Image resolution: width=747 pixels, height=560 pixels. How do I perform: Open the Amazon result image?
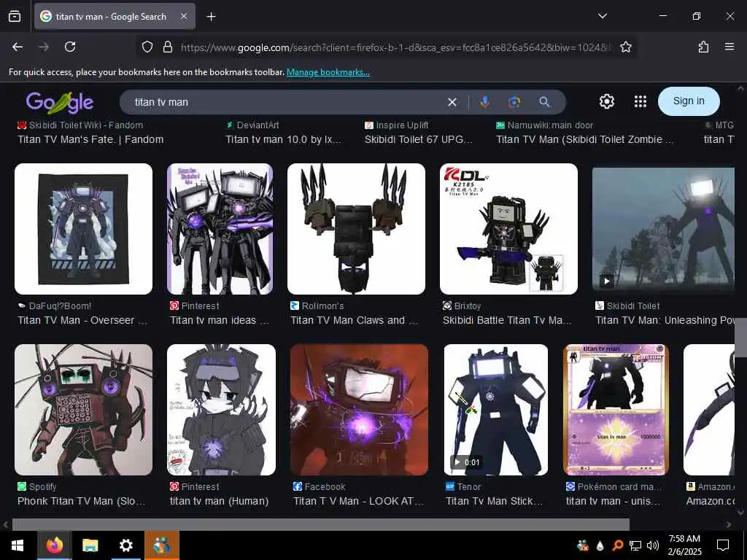coord(709,410)
